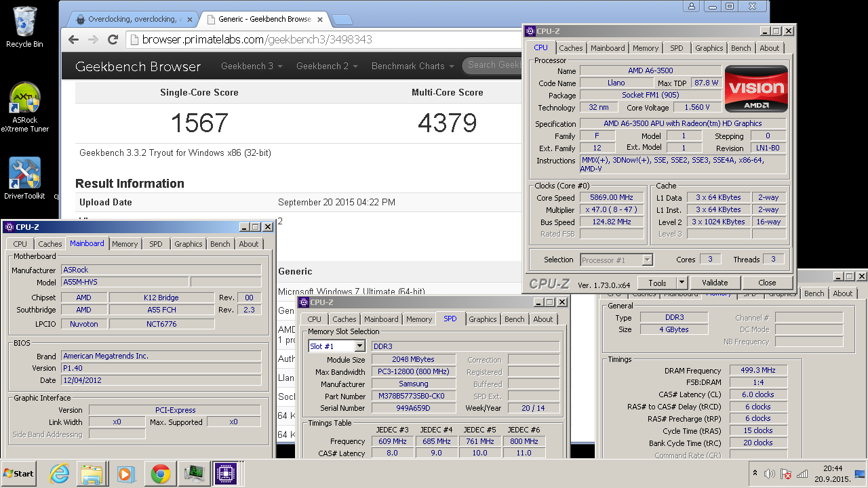
Task: Select CPU tab in CPU-Z Mainboard window
Action: [20, 244]
